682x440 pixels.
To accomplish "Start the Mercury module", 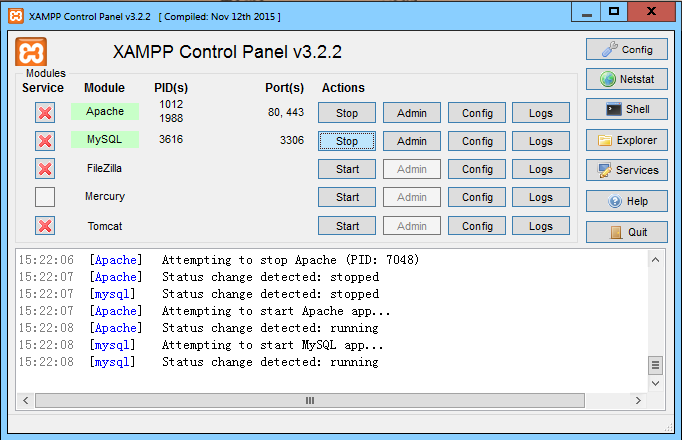I will (x=347, y=197).
